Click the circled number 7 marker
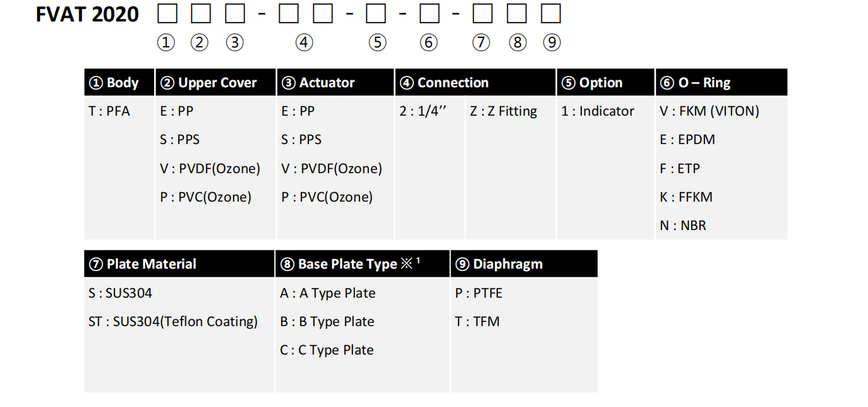This screenshot has width=868, height=407. (481, 42)
